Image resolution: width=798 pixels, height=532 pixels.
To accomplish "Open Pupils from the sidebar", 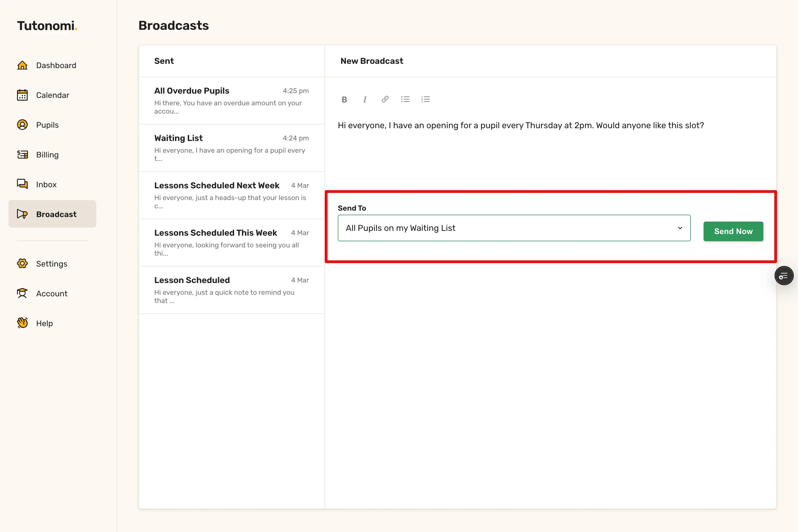I will click(47, 125).
